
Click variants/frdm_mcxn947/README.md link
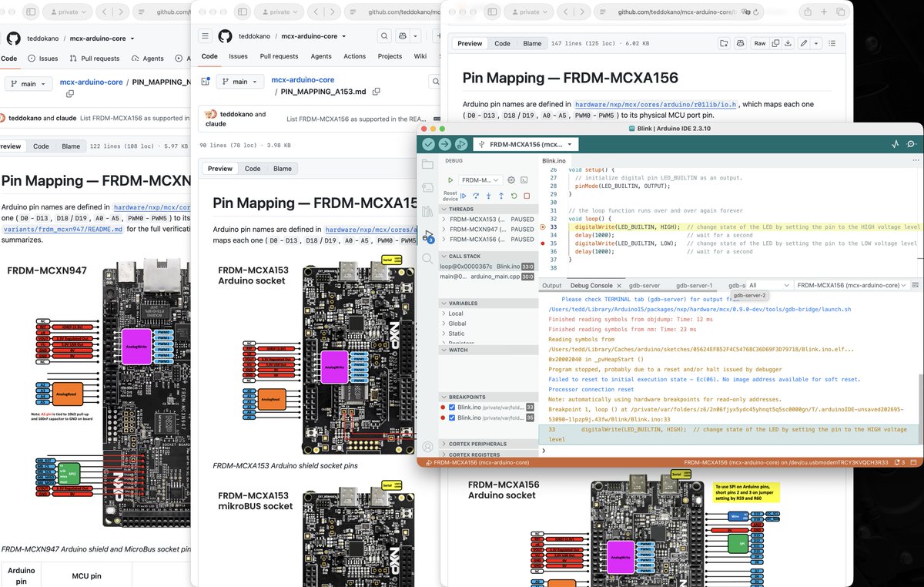62,229
